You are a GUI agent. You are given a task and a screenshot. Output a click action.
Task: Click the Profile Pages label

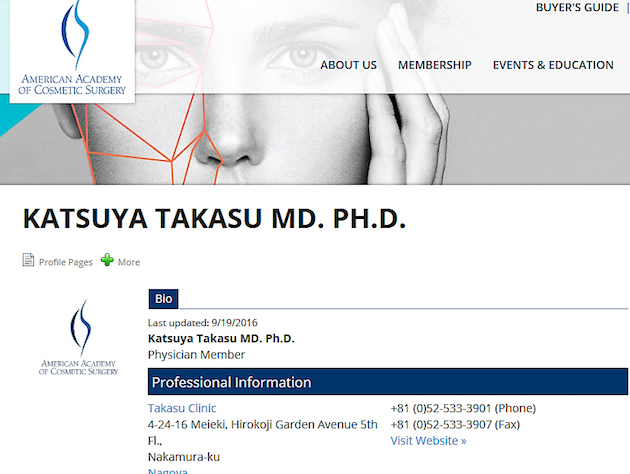pos(66,262)
